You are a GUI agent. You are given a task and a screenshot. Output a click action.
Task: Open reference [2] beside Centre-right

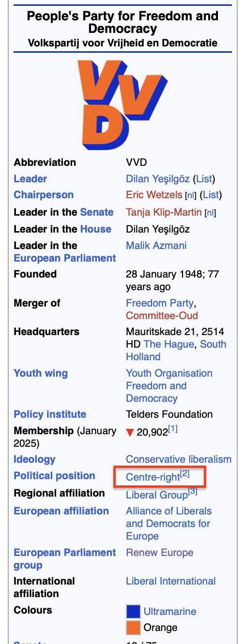[x=184, y=474]
